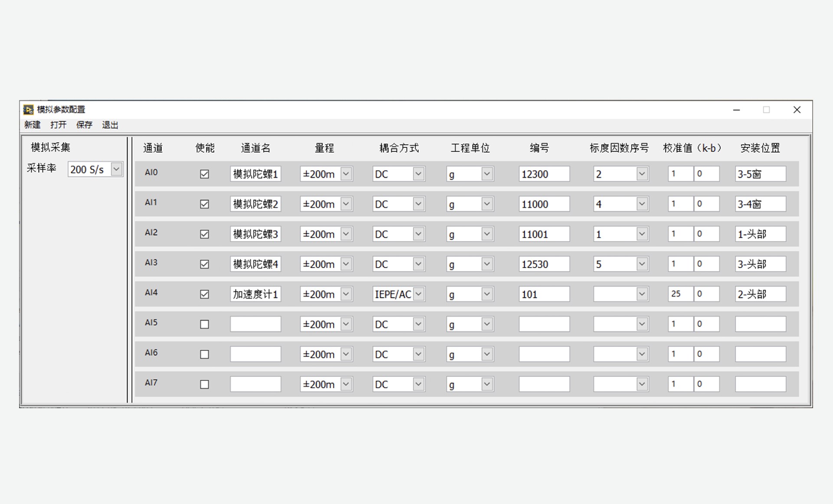Click the app icon in title bar
This screenshot has height=504, width=833.
28,110
